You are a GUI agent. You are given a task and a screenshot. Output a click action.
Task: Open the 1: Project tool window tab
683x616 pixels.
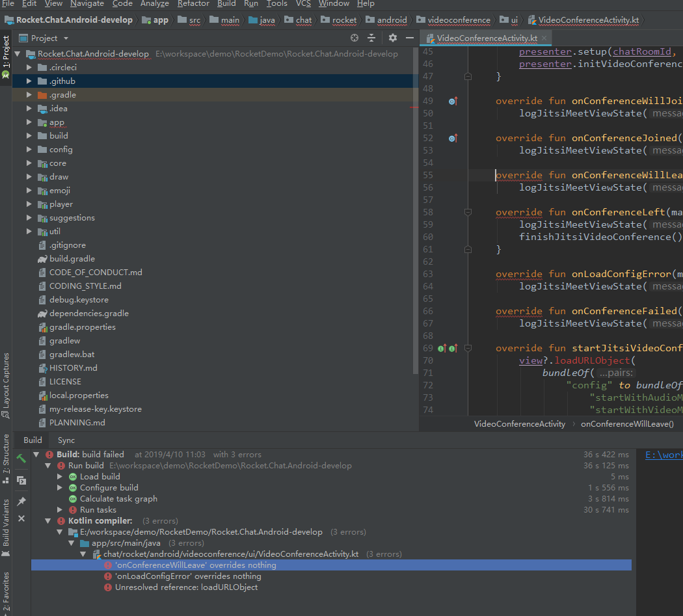6,57
